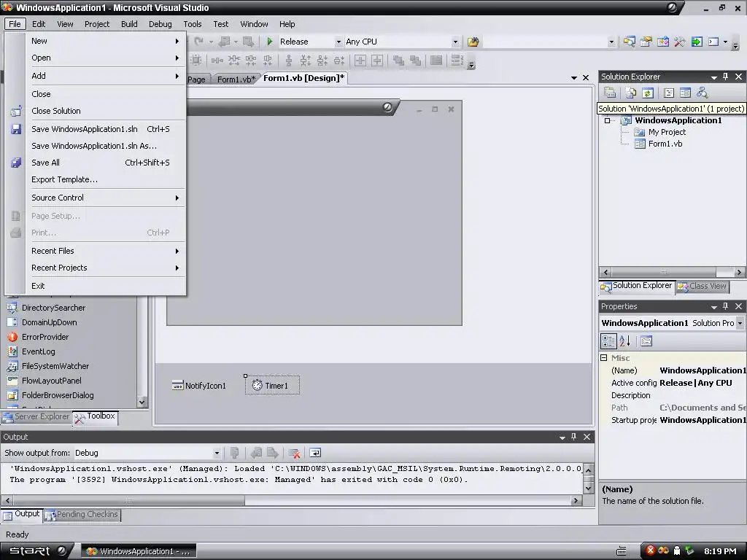Open the Build menu in menu bar
Screen dimensions: 747x560
click(129, 24)
